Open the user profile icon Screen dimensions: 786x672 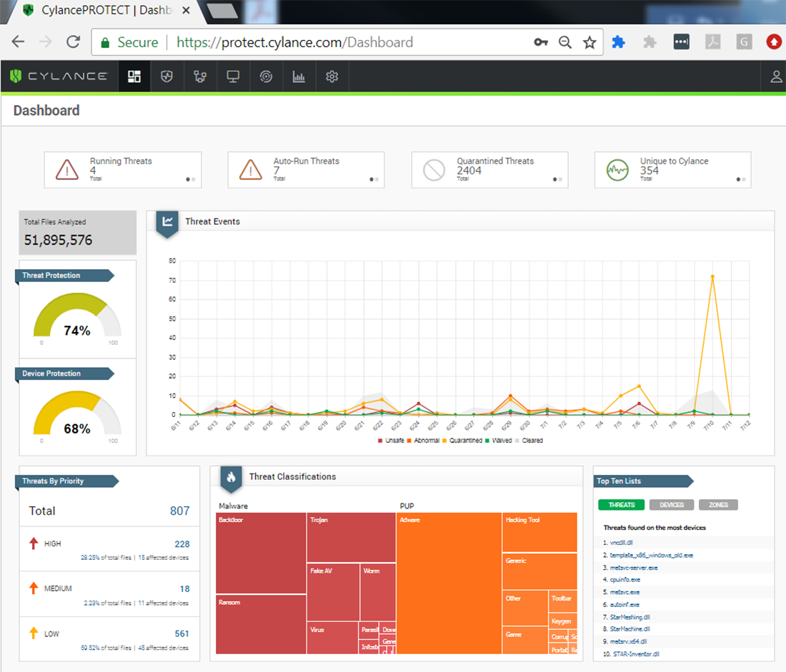pos(776,76)
